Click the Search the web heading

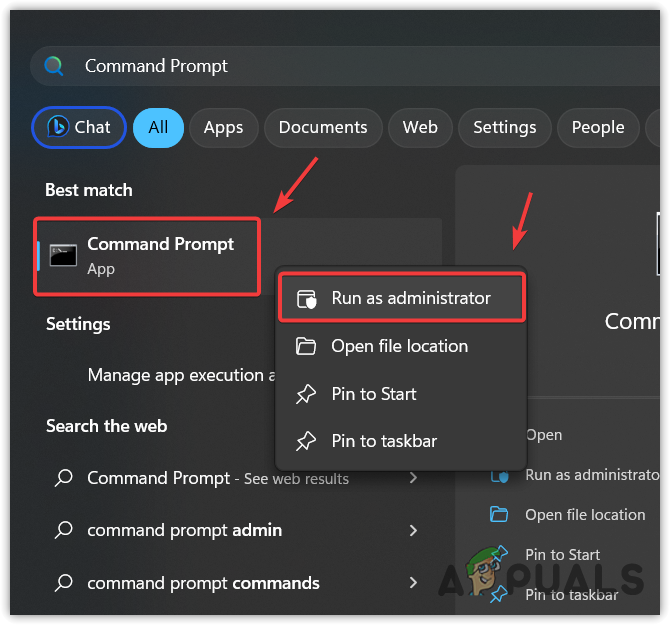(106, 426)
